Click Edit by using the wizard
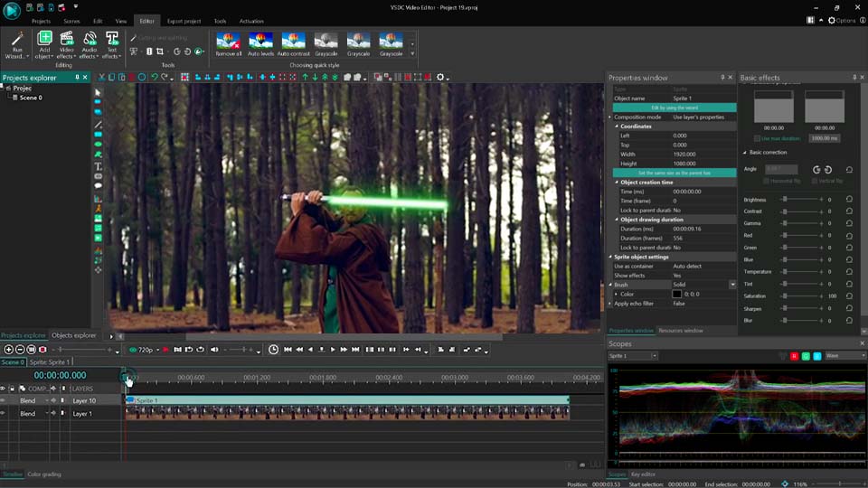This screenshot has width=868, height=488. (x=674, y=108)
